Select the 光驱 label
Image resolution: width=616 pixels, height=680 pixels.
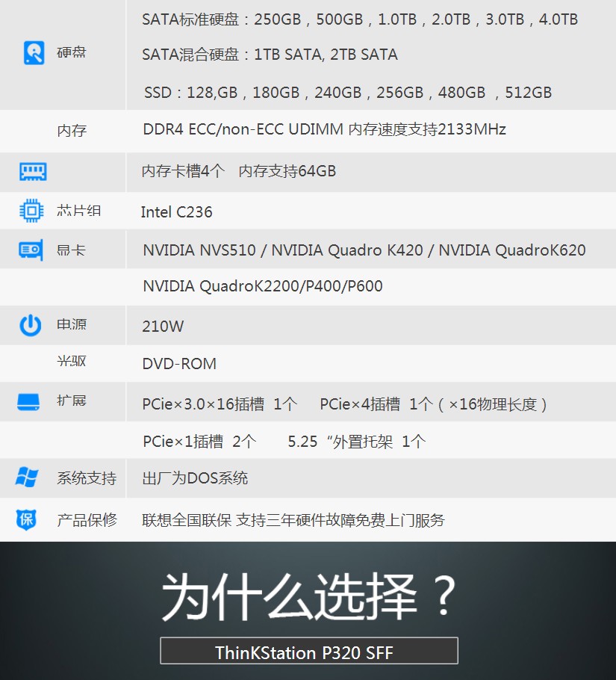tap(72, 361)
